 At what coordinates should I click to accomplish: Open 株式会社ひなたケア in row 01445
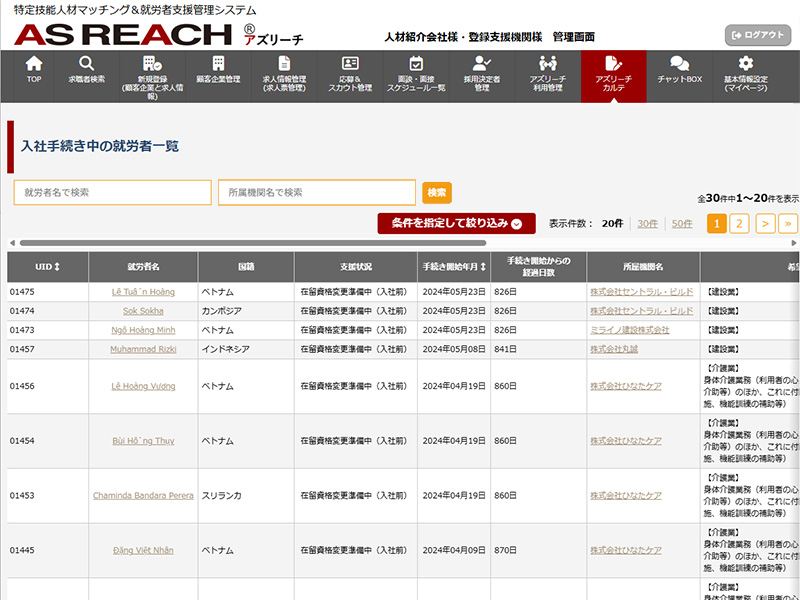click(x=626, y=550)
